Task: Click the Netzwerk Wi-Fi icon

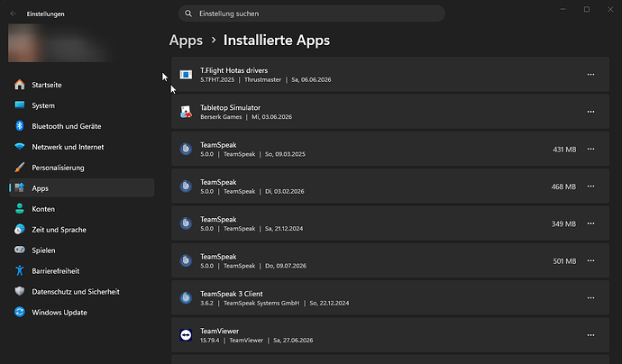Action: [20, 146]
